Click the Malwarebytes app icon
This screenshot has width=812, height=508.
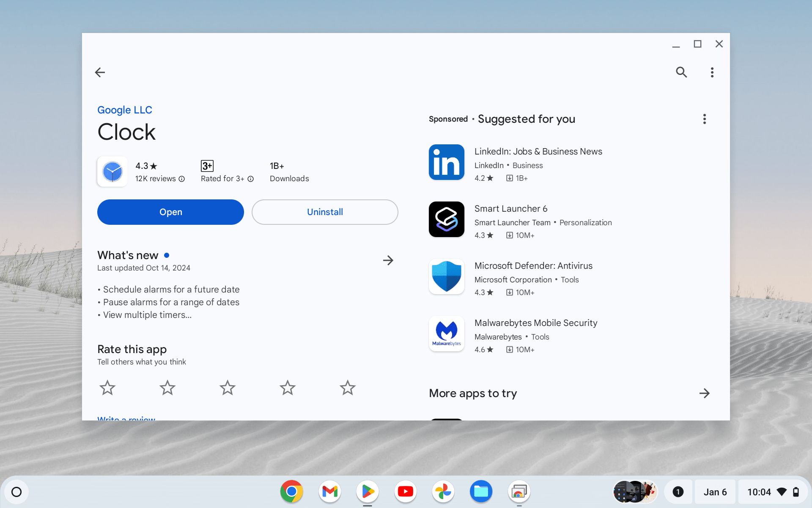pyautogui.click(x=447, y=334)
